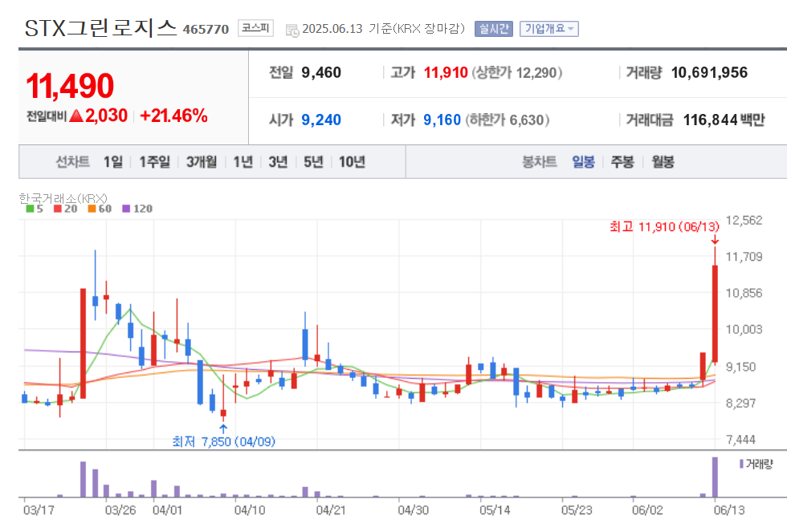
Task: Select the 3년 line chart tab
Action: coord(278,162)
